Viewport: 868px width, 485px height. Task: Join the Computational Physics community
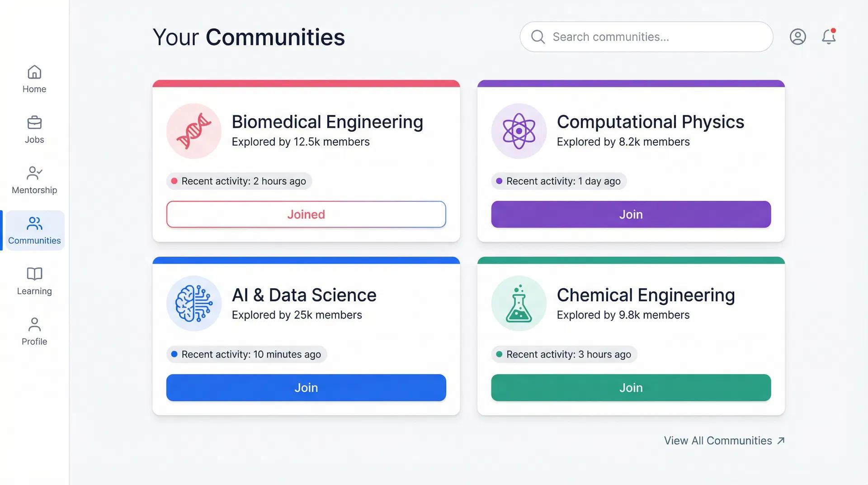pos(631,214)
